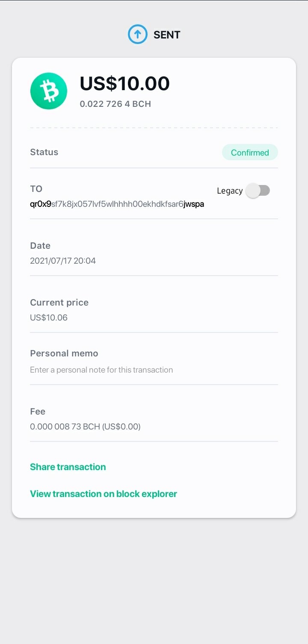Tap the Fee label
Viewport: 308px width, 644px height.
coord(38,412)
